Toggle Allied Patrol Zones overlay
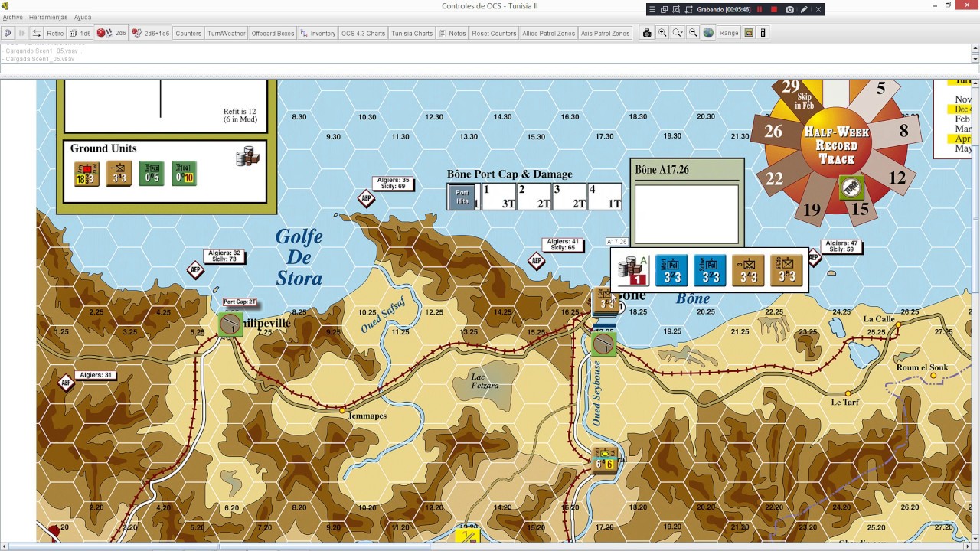The width and height of the screenshot is (980, 551). click(x=548, y=33)
